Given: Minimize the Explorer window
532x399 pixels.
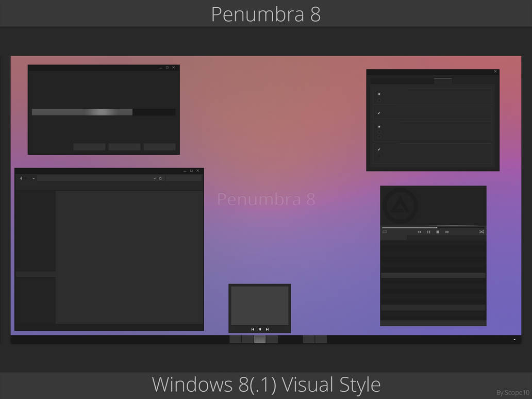Looking at the screenshot, I should tap(185, 171).
